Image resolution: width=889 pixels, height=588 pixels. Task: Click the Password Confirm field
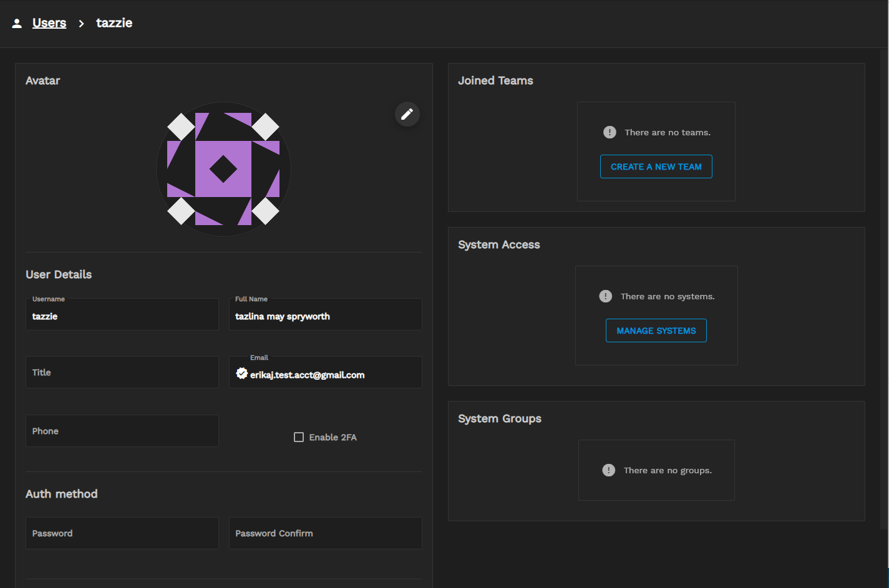(x=325, y=533)
